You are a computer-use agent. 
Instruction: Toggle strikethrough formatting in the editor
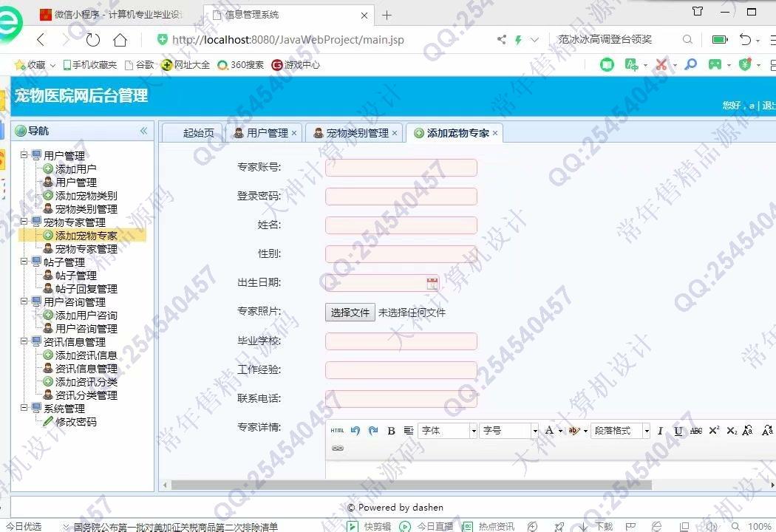point(696,431)
